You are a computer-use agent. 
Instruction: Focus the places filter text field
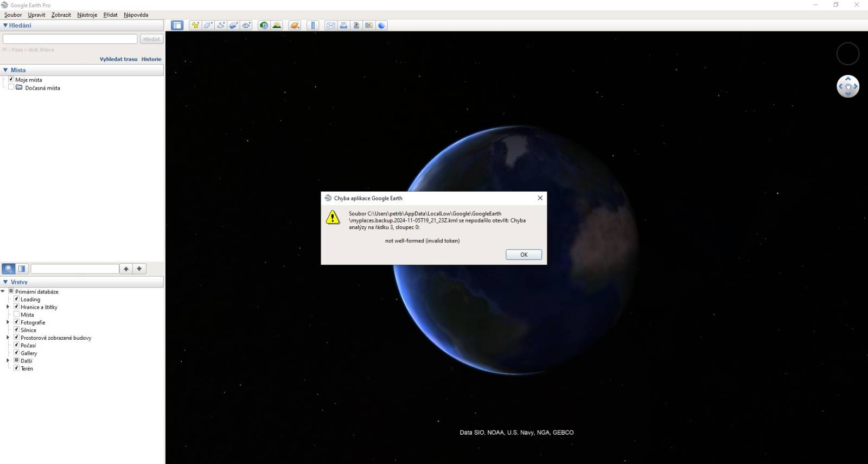(75, 269)
